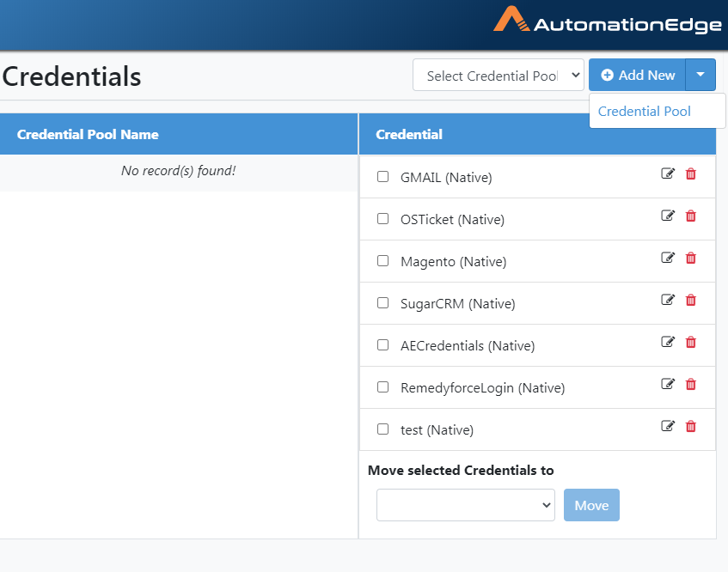The image size is (728, 572).
Task: Mark the AECredentials (Native) checkbox
Action: [383, 345]
